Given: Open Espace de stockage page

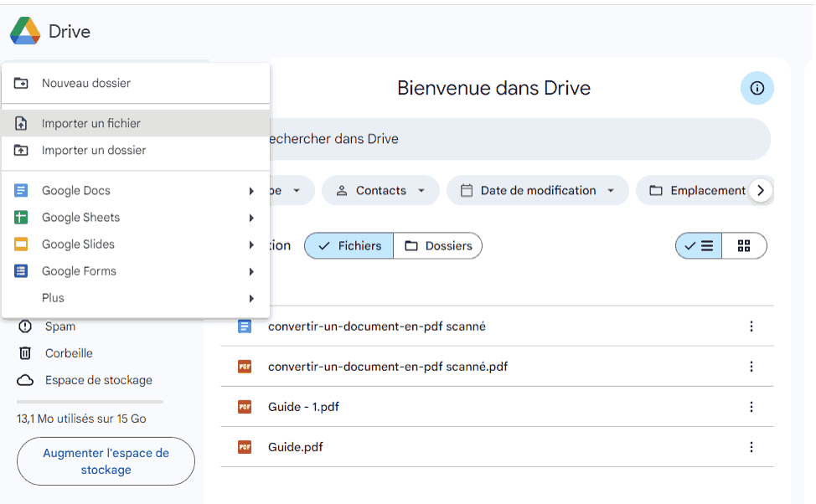Looking at the screenshot, I should pyautogui.click(x=98, y=380).
